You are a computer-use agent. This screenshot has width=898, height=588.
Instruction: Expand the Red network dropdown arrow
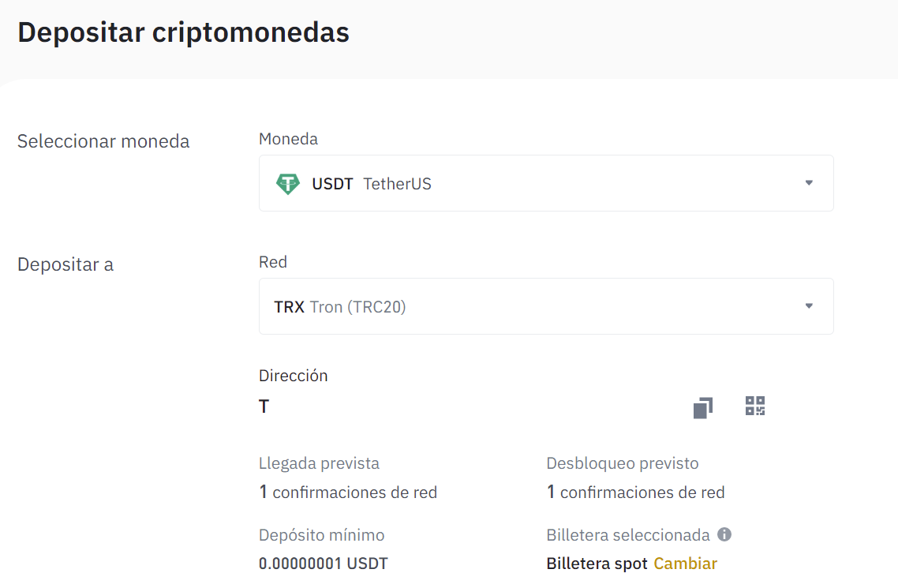[808, 306]
